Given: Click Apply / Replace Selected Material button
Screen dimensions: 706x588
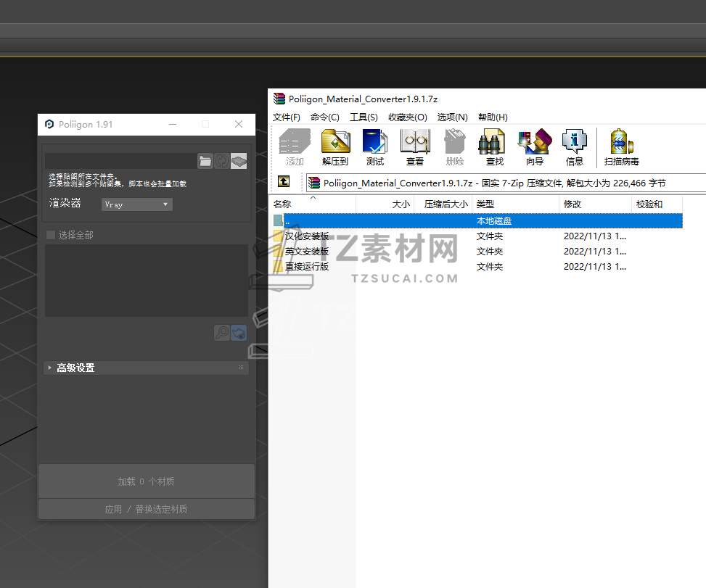Looking at the screenshot, I should [147, 509].
